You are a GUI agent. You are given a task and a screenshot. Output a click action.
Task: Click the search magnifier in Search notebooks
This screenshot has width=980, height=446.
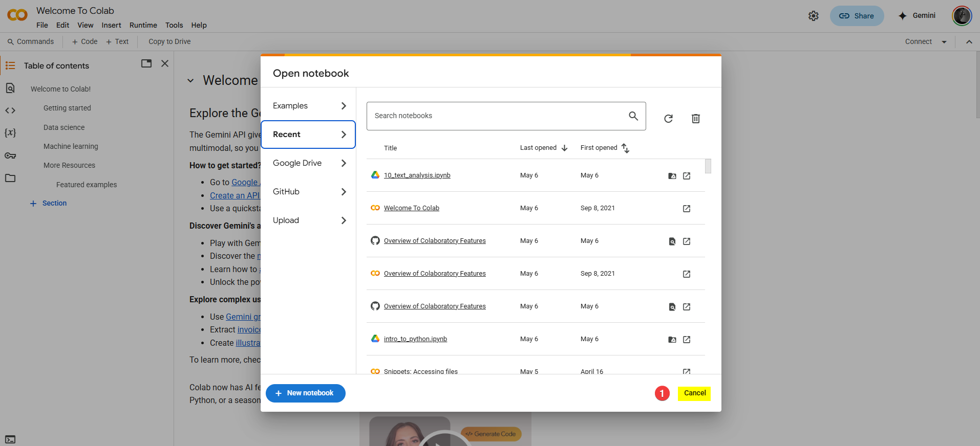pos(633,116)
